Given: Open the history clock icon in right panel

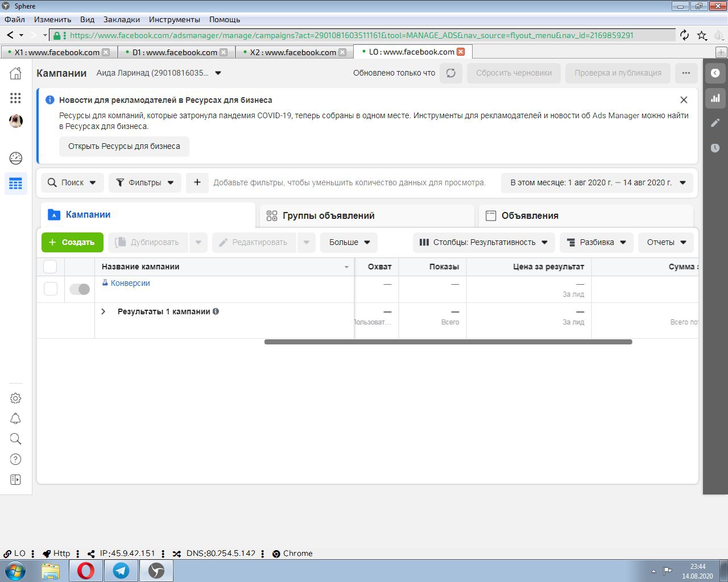Looking at the screenshot, I should [715, 148].
